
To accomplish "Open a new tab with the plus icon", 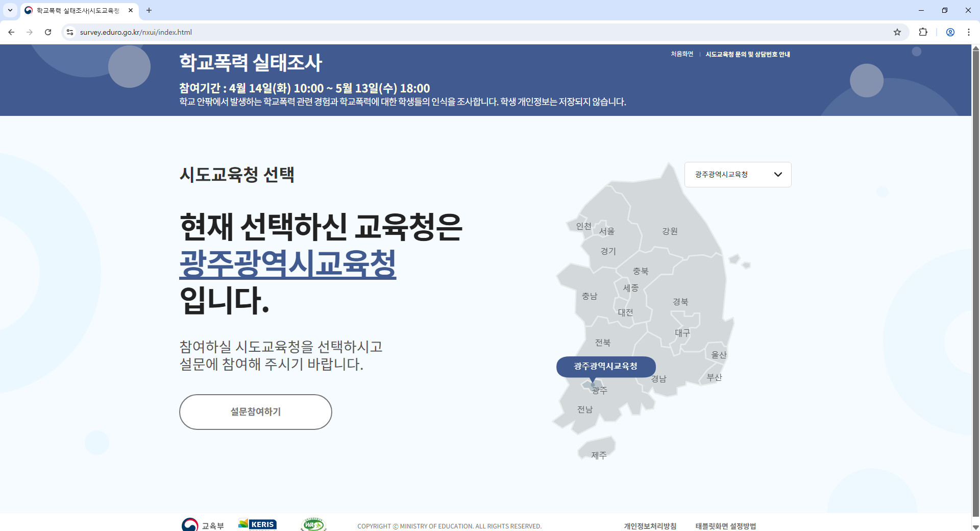I will (149, 10).
